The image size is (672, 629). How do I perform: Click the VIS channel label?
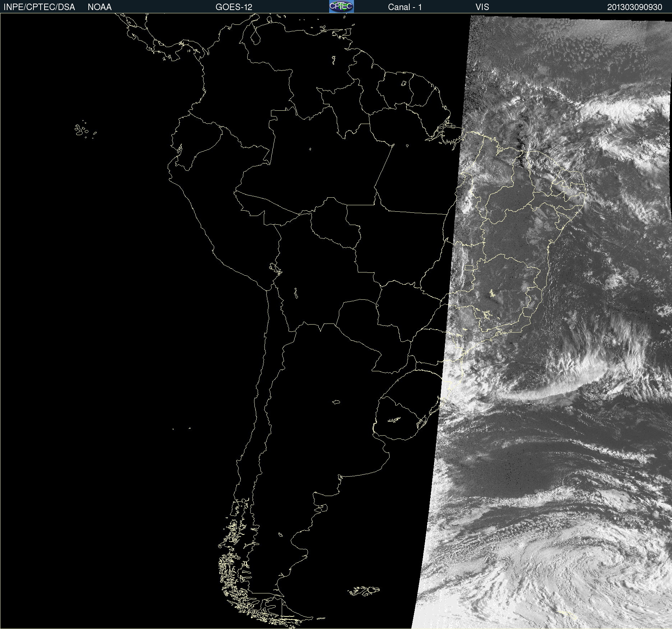coord(482,7)
